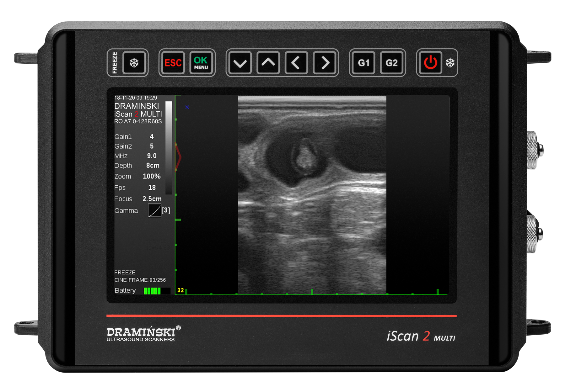Click the green OK MENU button
Screen dimensions: 565x392
pos(201,63)
